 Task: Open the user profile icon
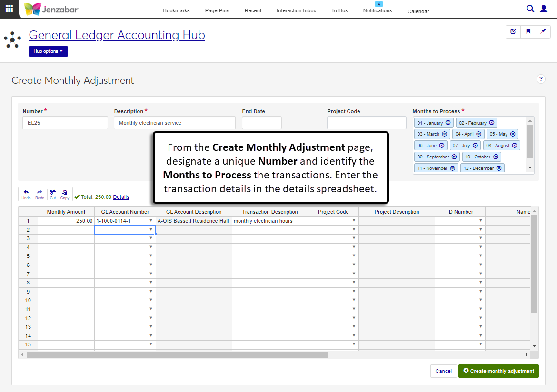pos(544,9)
